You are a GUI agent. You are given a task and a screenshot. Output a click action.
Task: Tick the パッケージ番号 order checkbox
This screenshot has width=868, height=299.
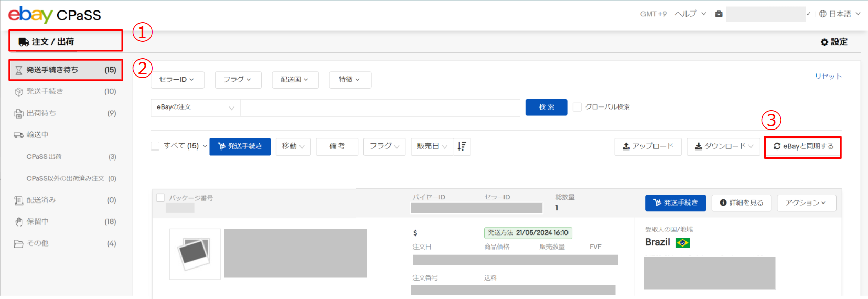click(160, 198)
